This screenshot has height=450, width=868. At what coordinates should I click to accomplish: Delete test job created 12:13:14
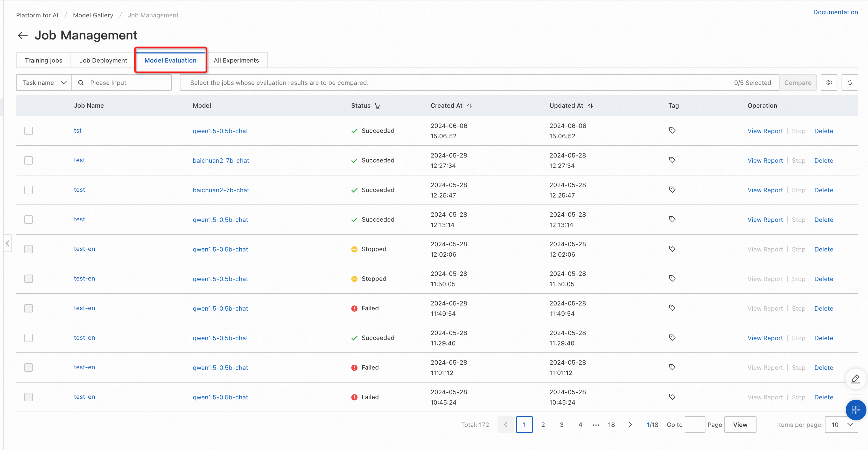coord(823,220)
